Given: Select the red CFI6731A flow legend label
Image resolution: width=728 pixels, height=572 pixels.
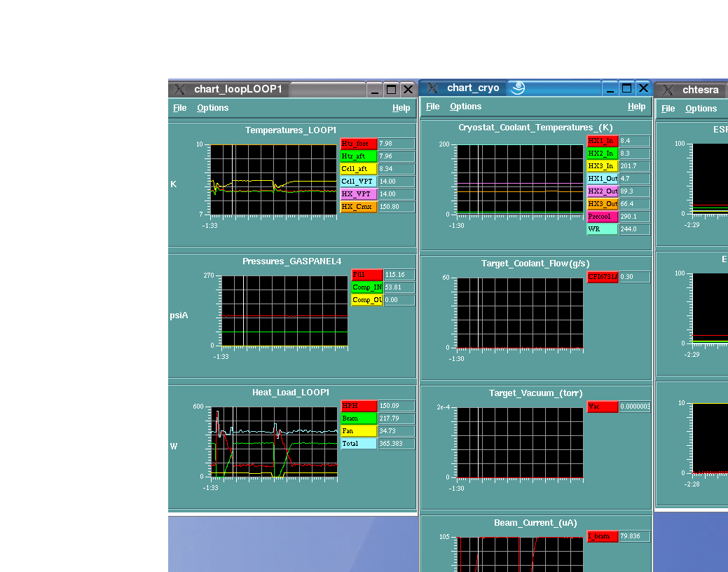Looking at the screenshot, I should tap(602, 276).
